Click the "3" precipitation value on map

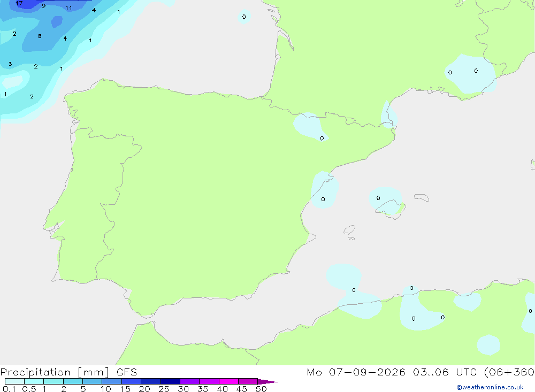tap(10, 64)
